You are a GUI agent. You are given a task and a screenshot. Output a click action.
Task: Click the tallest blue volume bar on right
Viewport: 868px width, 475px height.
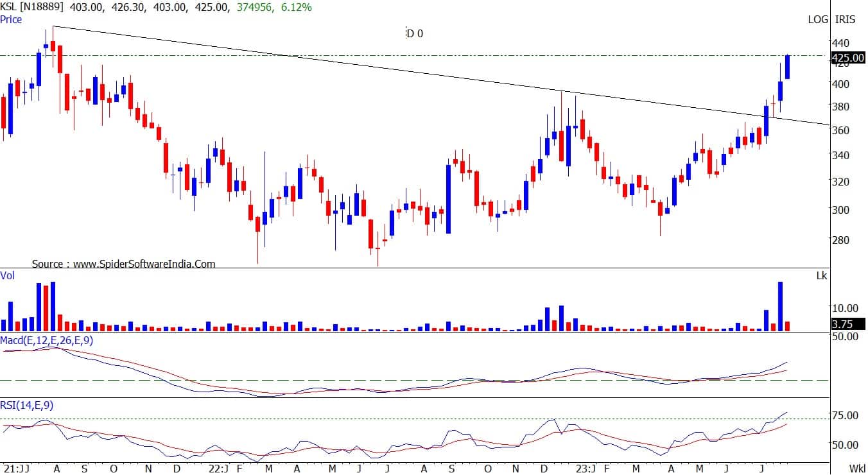[780, 306]
